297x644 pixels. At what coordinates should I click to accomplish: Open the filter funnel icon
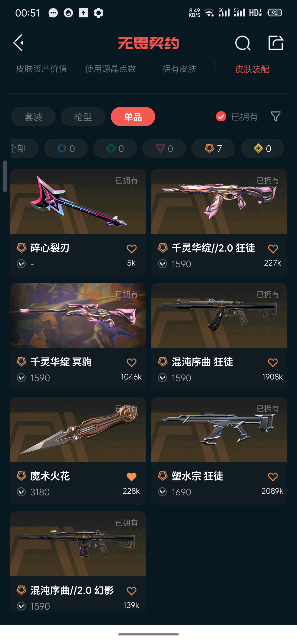pos(275,116)
